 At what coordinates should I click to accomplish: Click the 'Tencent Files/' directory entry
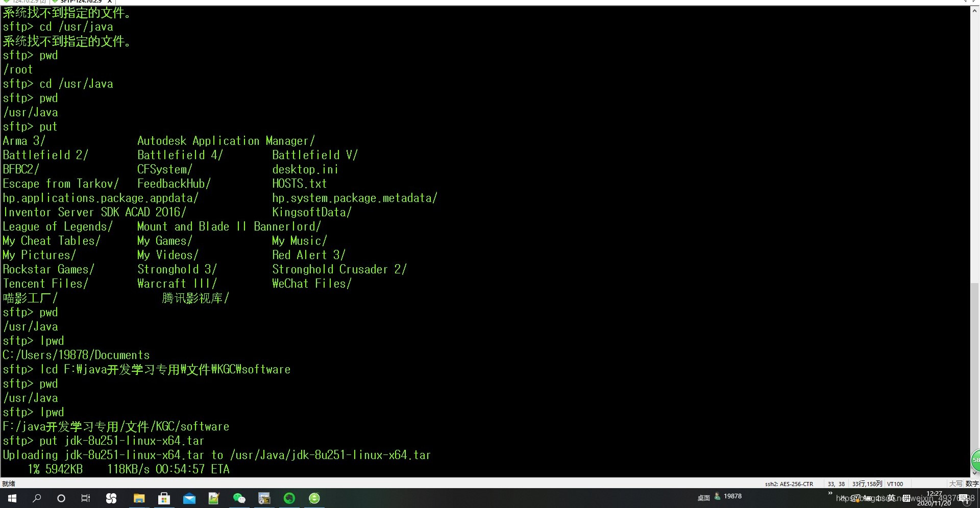point(45,284)
